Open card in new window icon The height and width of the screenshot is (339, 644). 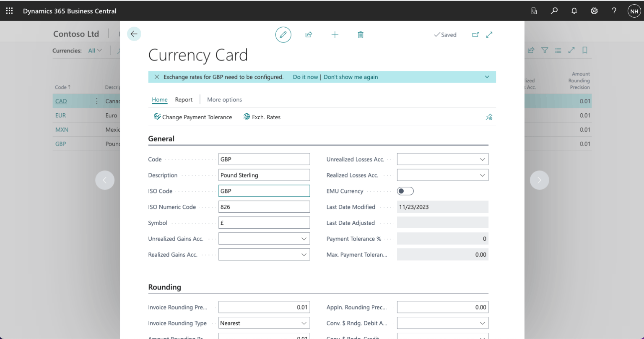click(x=475, y=35)
